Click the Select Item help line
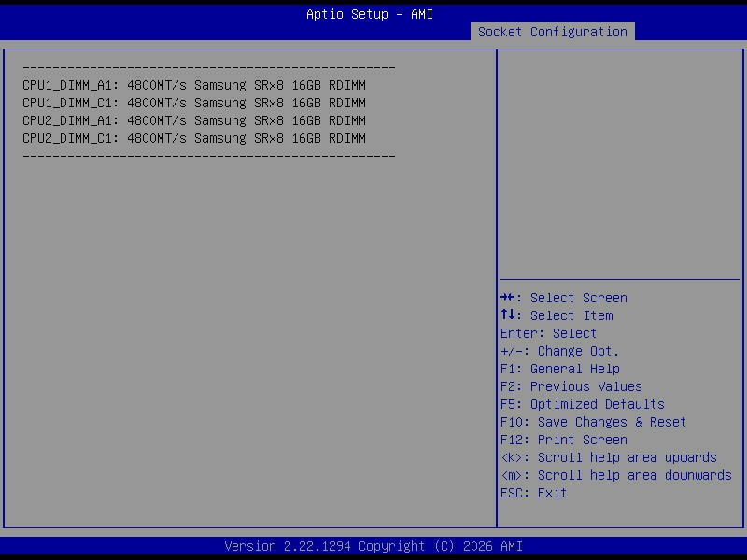 [x=557, y=315]
